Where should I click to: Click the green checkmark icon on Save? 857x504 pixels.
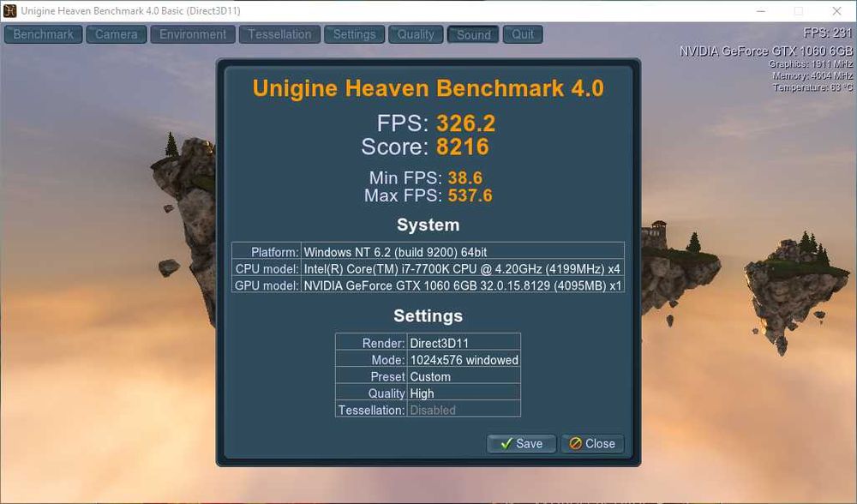pos(506,443)
